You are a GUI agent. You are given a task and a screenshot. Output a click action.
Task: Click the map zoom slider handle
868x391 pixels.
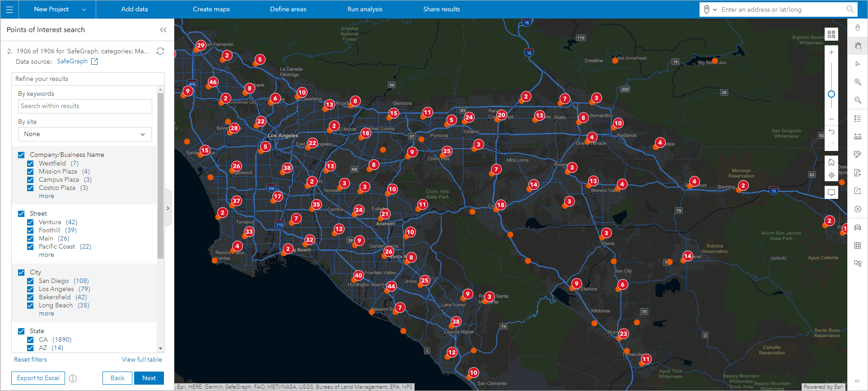831,94
